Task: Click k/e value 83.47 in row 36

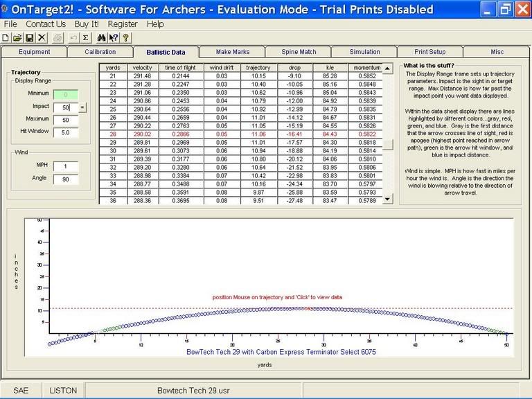Action: pos(330,200)
